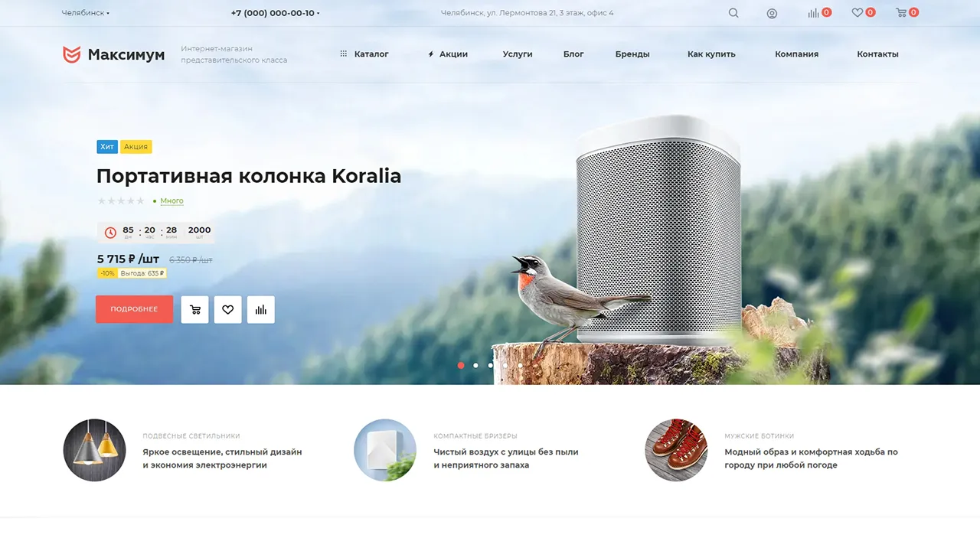
Task: Open the pendant lamps thumbnail
Action: pyautogui.click(x=94, y=450)
